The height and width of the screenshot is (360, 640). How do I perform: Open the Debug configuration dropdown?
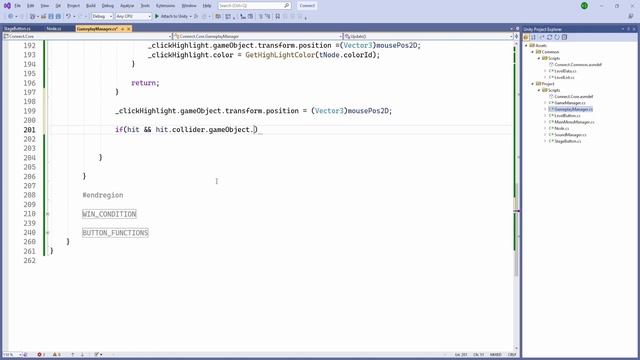coord(102,16)
